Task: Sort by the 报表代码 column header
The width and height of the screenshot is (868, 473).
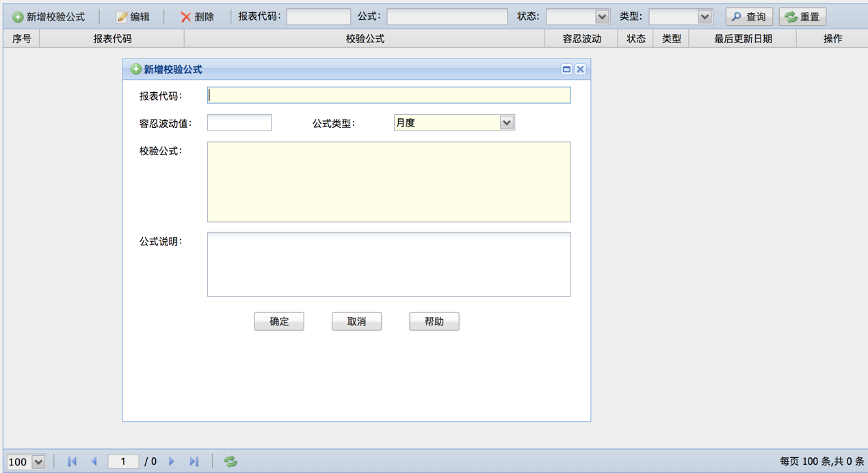Action: click(x=112, y=39)
